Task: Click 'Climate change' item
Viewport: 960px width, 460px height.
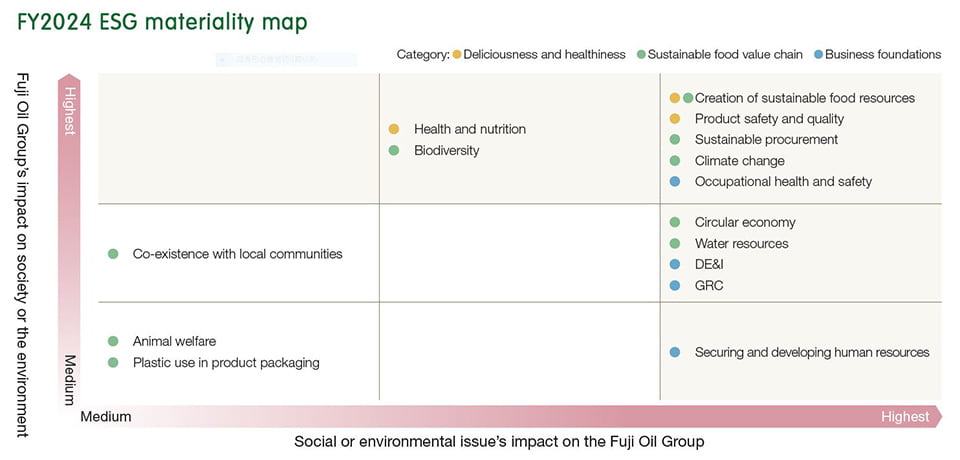Action: point(740,161)
